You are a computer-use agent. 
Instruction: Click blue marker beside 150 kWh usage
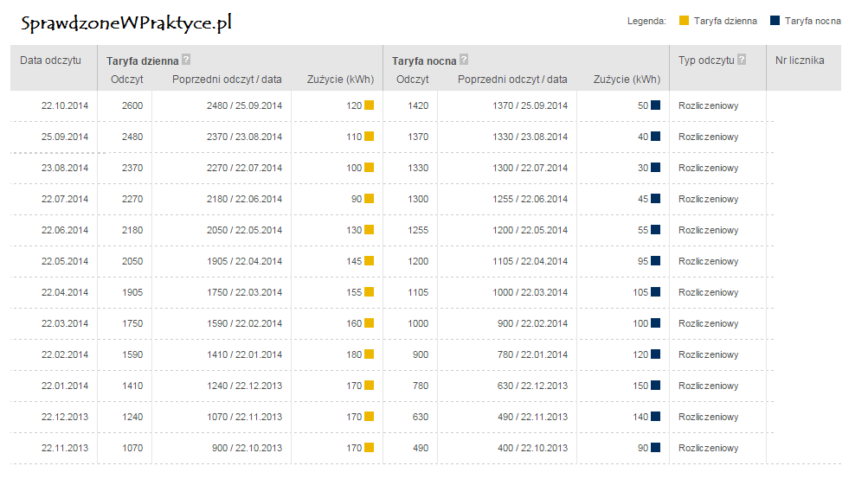point(655,386)
